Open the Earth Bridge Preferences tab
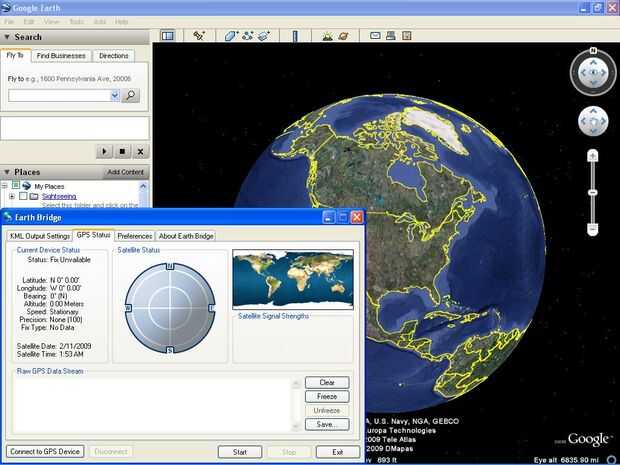 tap(135, 236)
